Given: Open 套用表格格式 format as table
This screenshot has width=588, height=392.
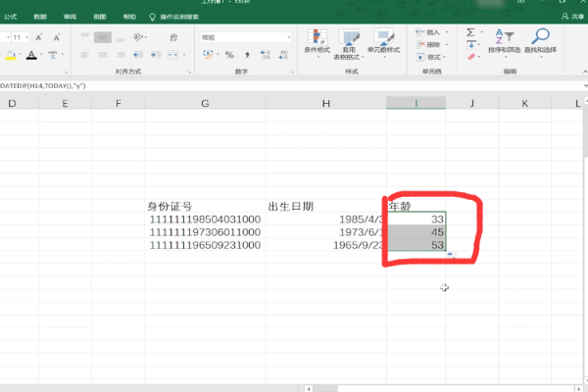Looking at the screenshot, I should 348,44.
